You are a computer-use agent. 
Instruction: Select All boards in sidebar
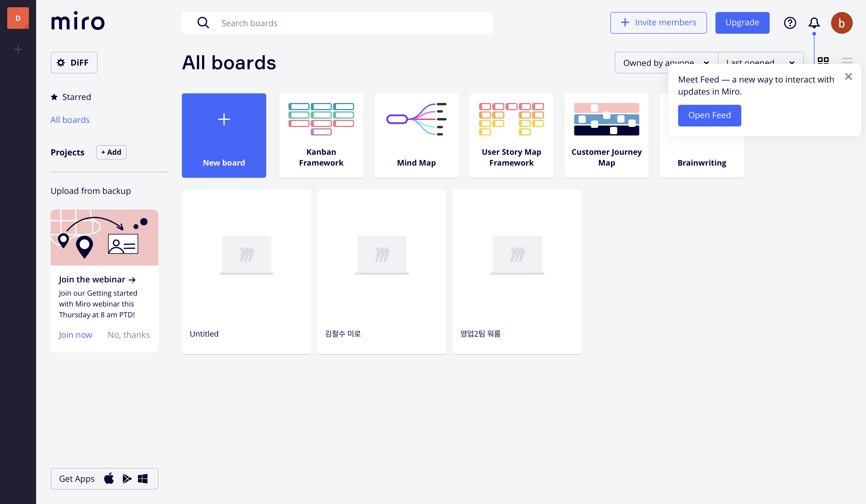pos(70,120)
